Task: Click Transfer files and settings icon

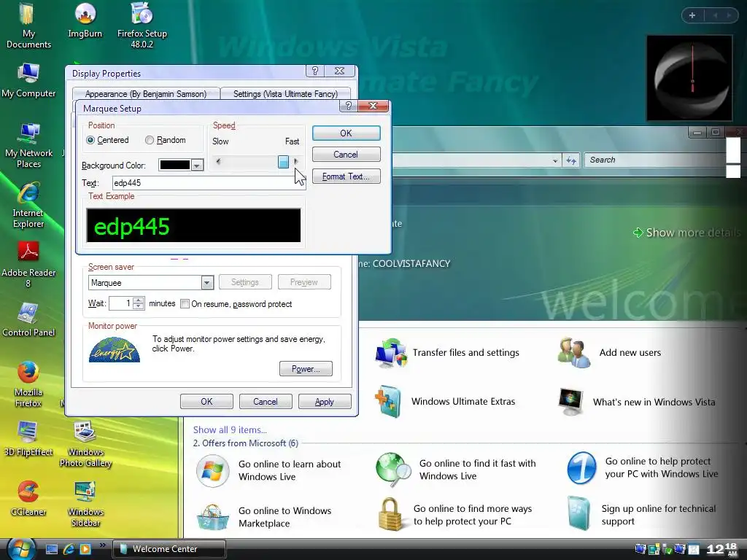Action: (392, 353)
